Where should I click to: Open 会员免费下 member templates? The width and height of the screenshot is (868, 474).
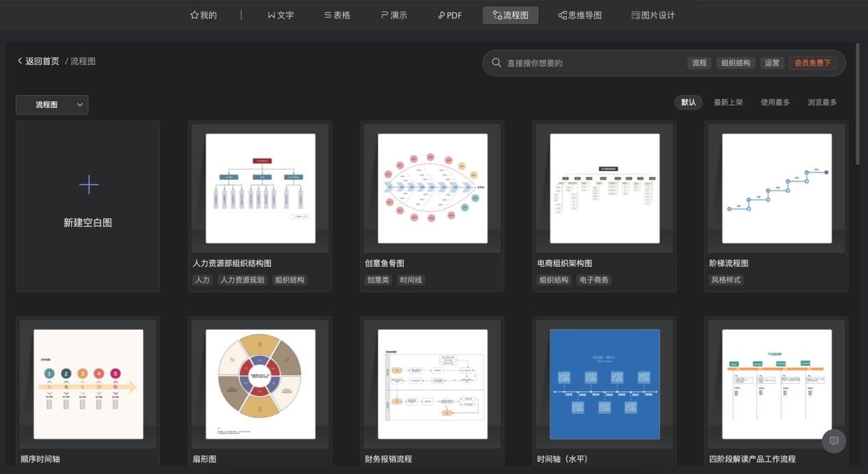click(813, 62)
